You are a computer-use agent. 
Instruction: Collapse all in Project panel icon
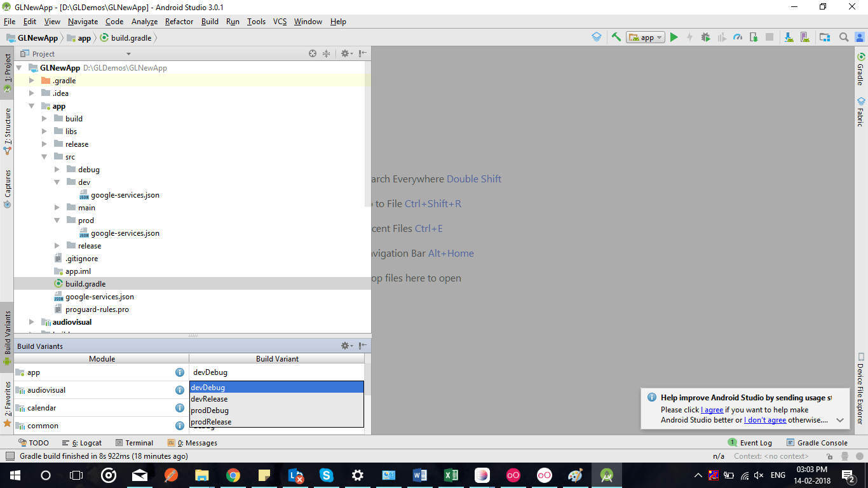point(326,53)
